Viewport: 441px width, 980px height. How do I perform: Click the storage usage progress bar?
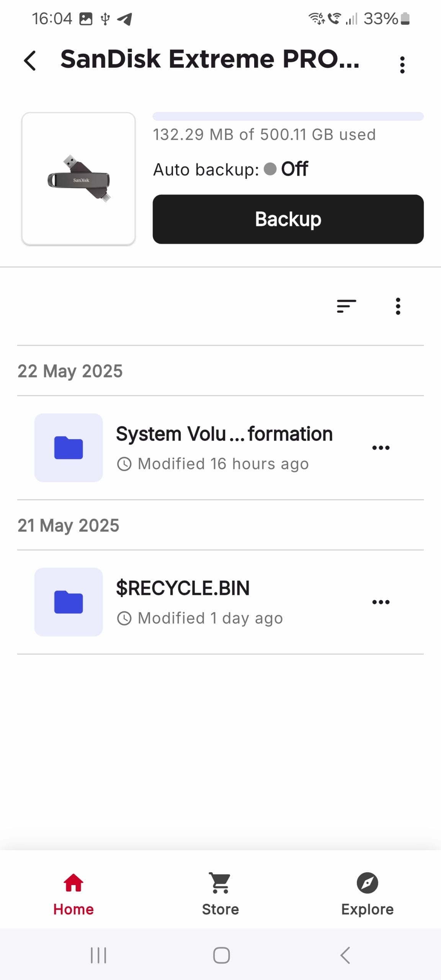(x=288, y=116)
